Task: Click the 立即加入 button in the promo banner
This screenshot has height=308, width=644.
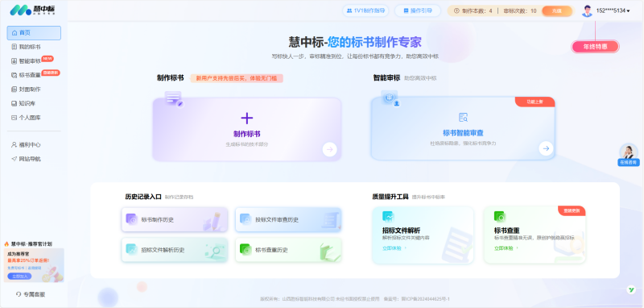Action: tap(19, 277)
